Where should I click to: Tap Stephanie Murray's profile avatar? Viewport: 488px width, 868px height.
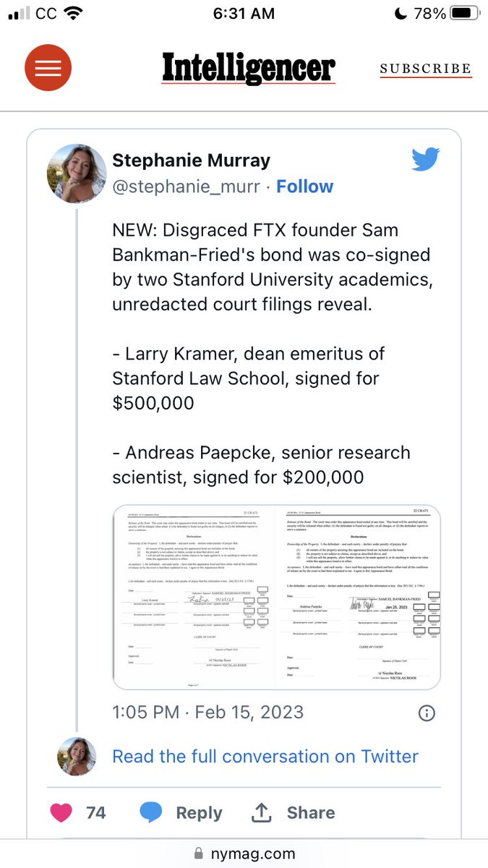coord(76,172)
